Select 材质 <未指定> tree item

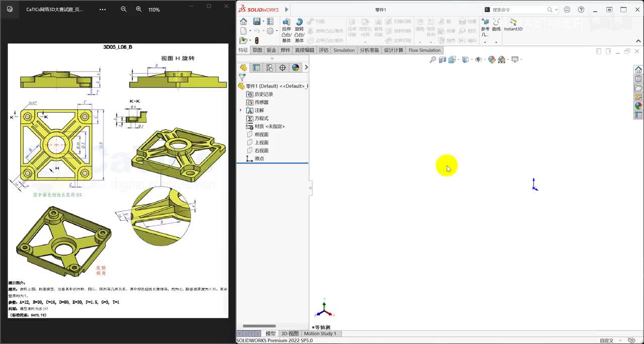click(266, 126)
